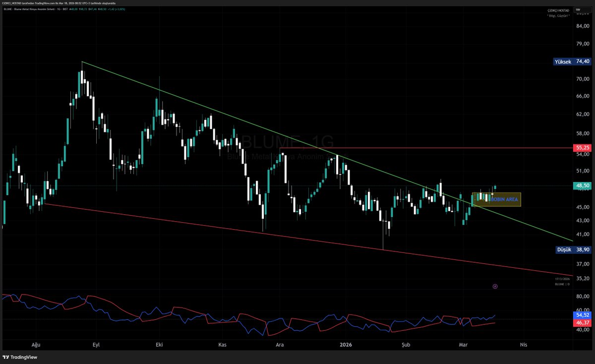Click the 35,20 price scale value
This screenshot has height=364, width=595.
click(582, 279)
